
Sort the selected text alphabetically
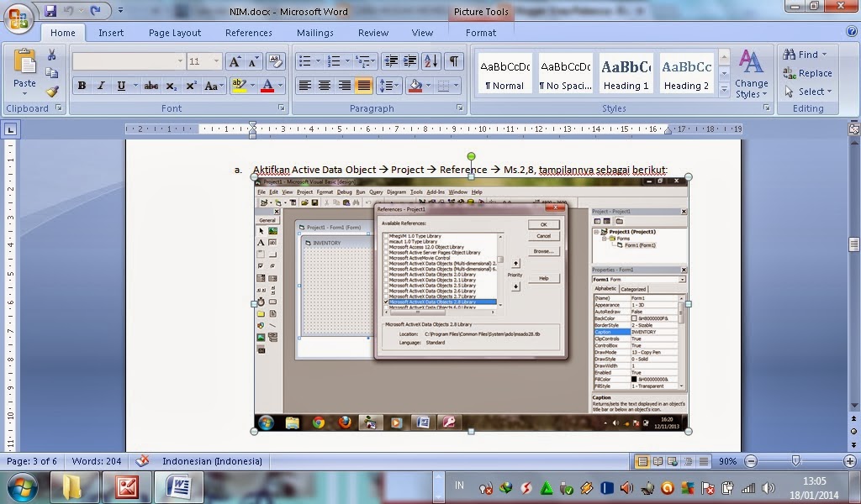pos(431,60)
